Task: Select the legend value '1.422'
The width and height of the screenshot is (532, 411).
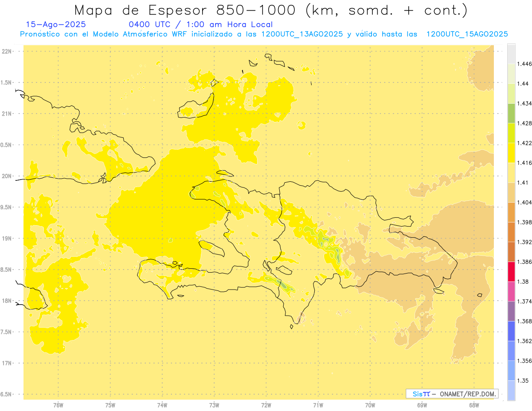Action: [524, 143]
